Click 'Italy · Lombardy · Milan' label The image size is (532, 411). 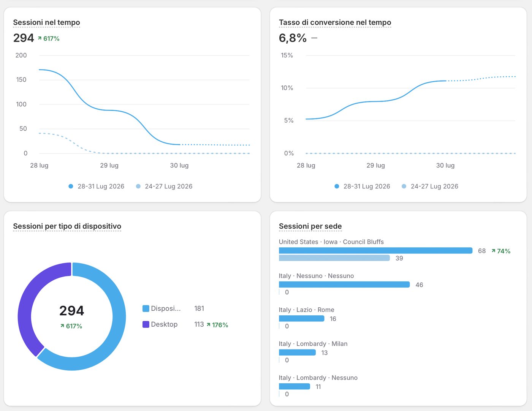(313, 344)
